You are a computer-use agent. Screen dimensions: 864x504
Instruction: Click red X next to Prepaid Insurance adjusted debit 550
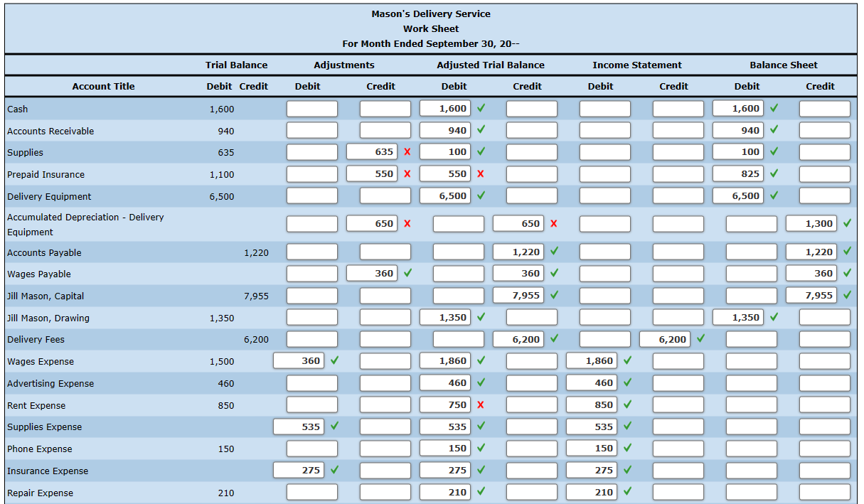481,174
